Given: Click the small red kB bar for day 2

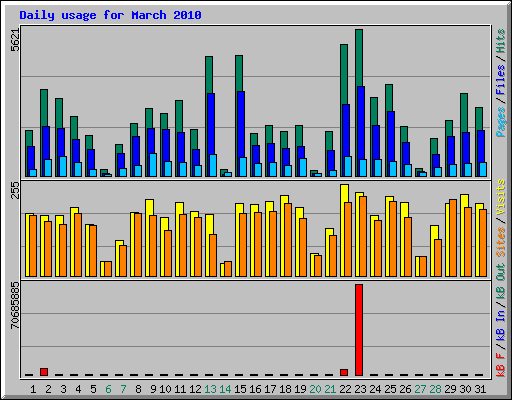Looking at the screenshot, I should (44, 372).
